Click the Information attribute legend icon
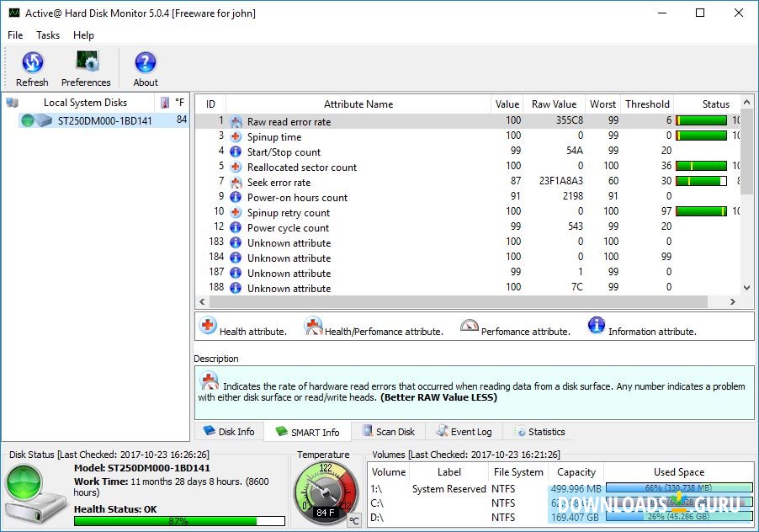 [597, 325]
